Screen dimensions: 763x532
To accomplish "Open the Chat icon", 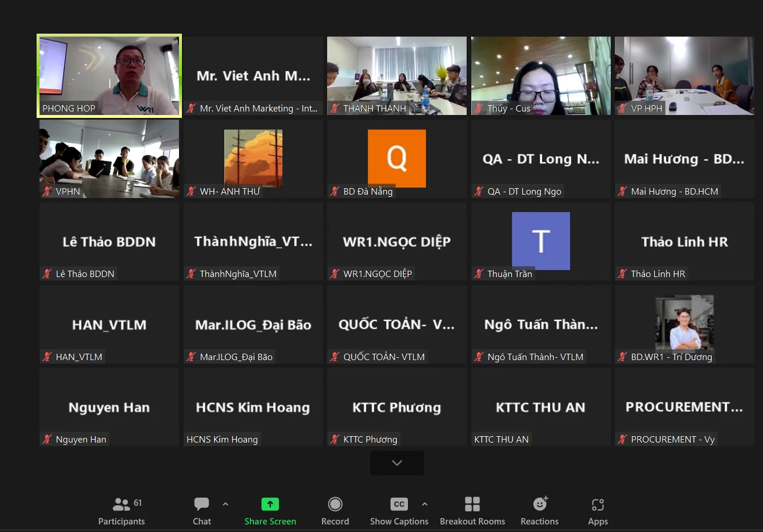I will (x=202, y=504).
